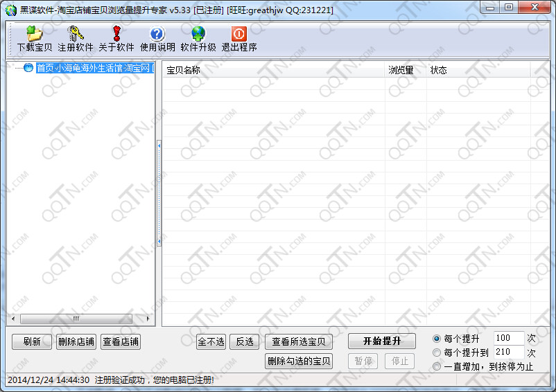Click the 软件升级 globe icon

coord(198,34)
